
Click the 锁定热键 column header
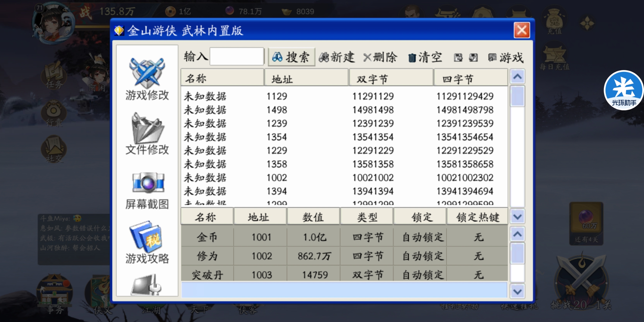click(x=477, y=217)
